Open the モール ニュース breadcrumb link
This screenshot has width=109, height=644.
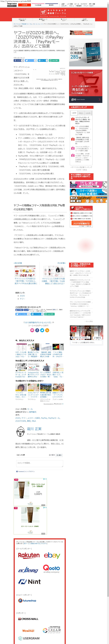coord(38,24)
